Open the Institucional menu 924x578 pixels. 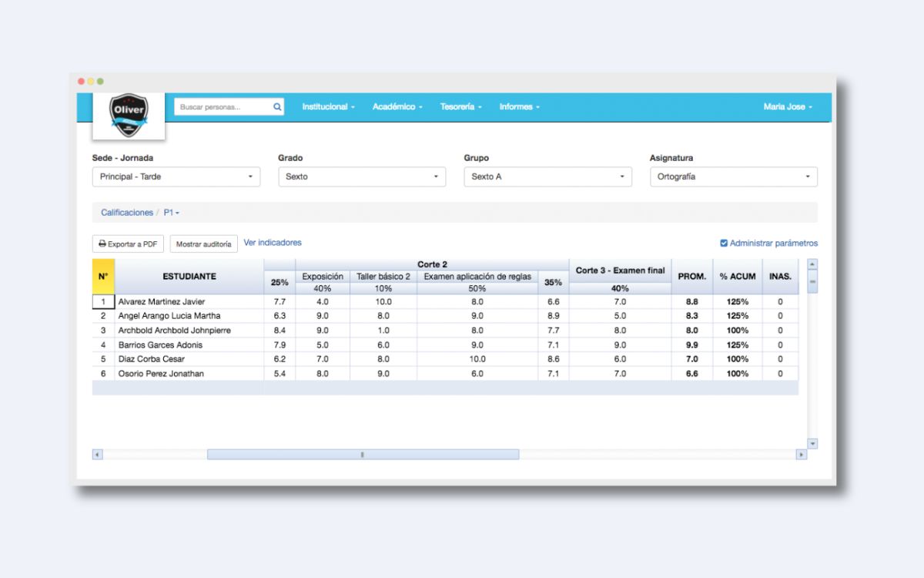[328, 107]
